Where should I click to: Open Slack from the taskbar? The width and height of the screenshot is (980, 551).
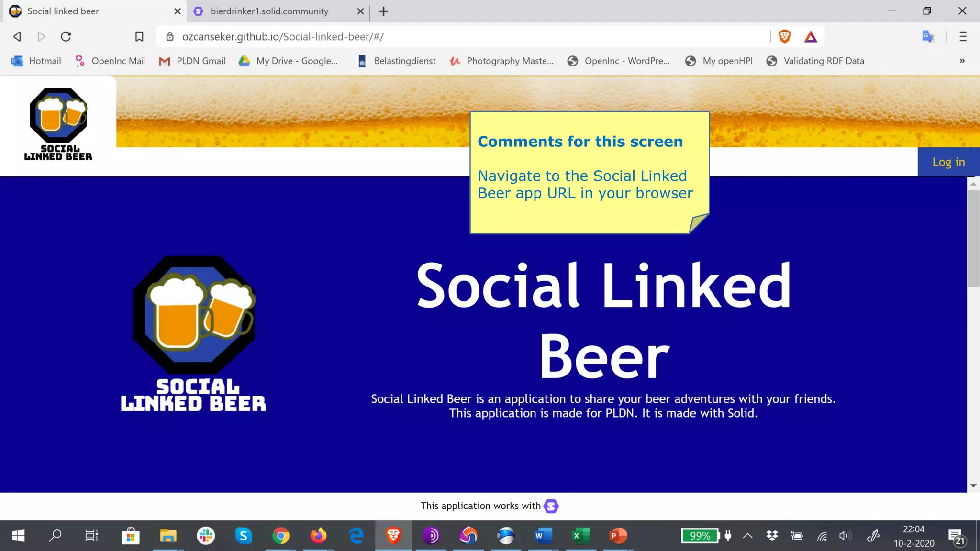coord(206,536)
